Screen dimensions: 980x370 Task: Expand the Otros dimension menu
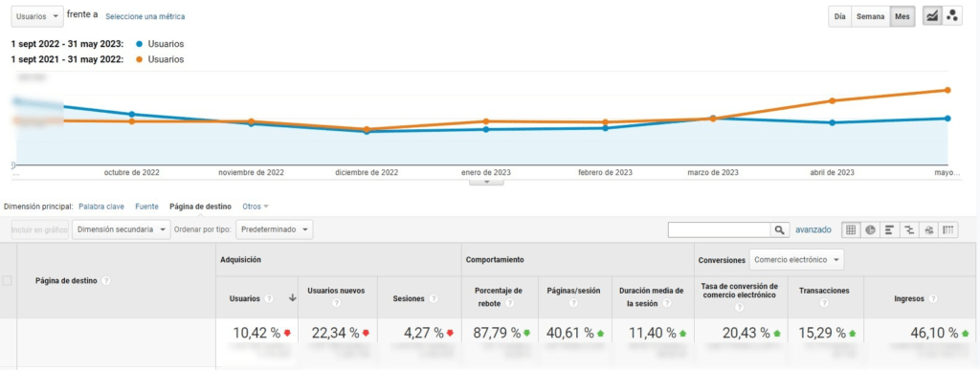(x=255, y=207)
